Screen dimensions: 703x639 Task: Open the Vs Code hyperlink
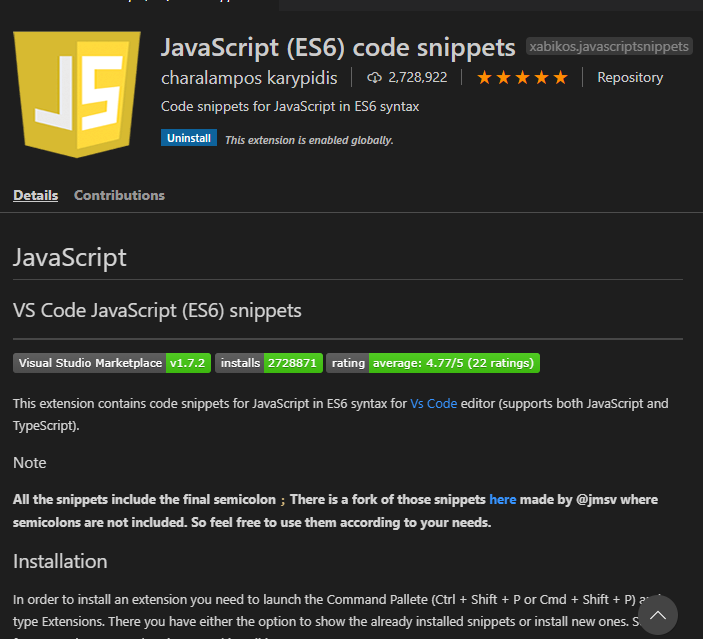click(434, 404)
